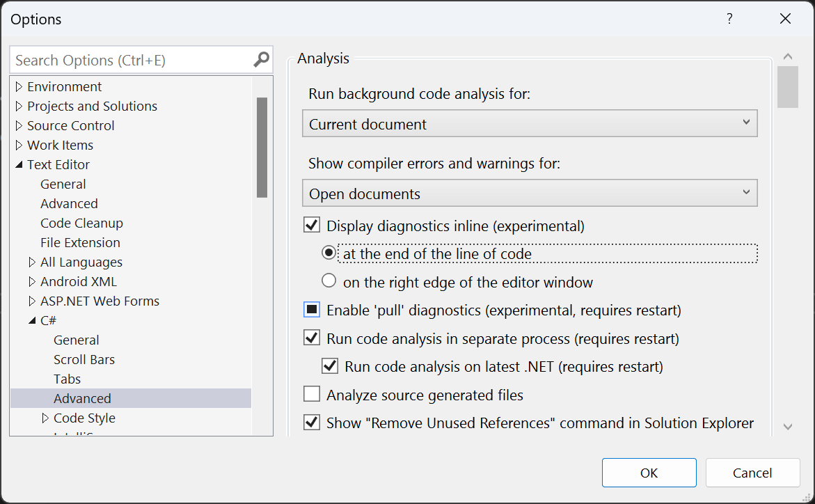Select 'on the right edge of the editor window'
This screenshot has width=815, height=504.
coord(328,281)
